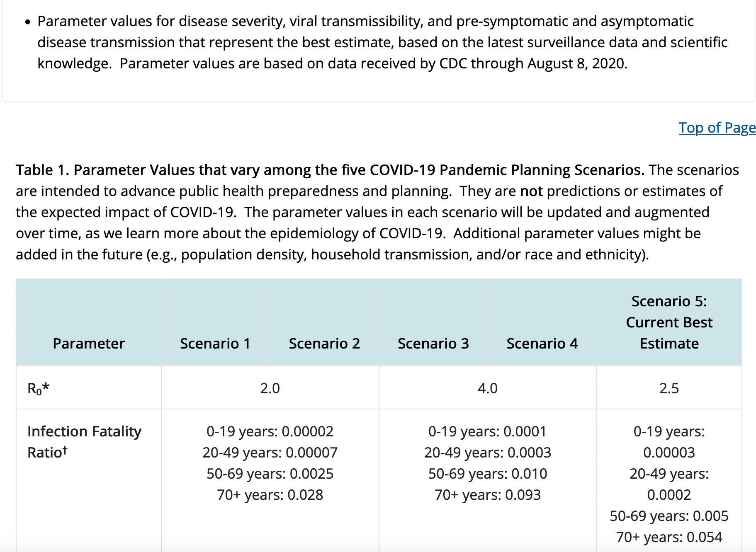Click the bullet paragraph about parameter values
756x552 pixels.
(382, 42)
